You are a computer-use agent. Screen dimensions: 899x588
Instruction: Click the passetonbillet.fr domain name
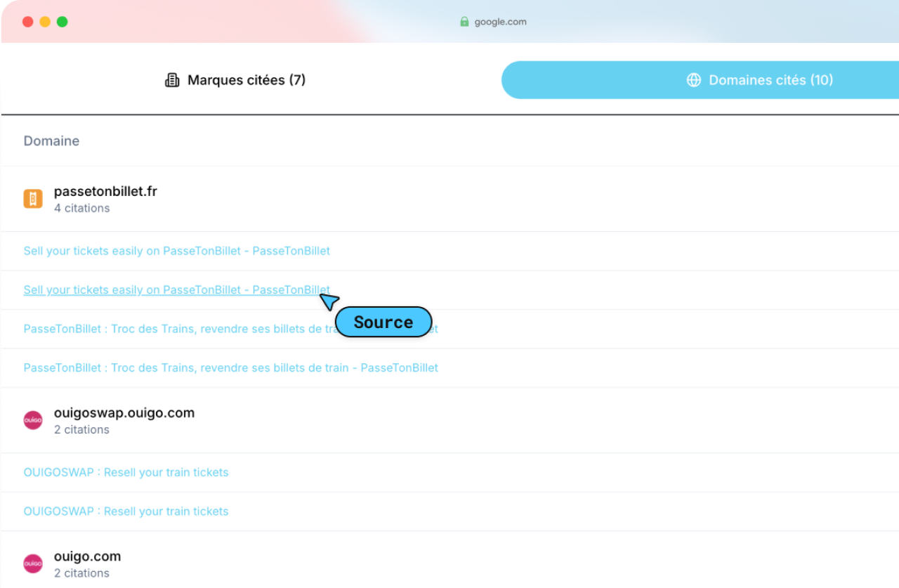(105, 191)
